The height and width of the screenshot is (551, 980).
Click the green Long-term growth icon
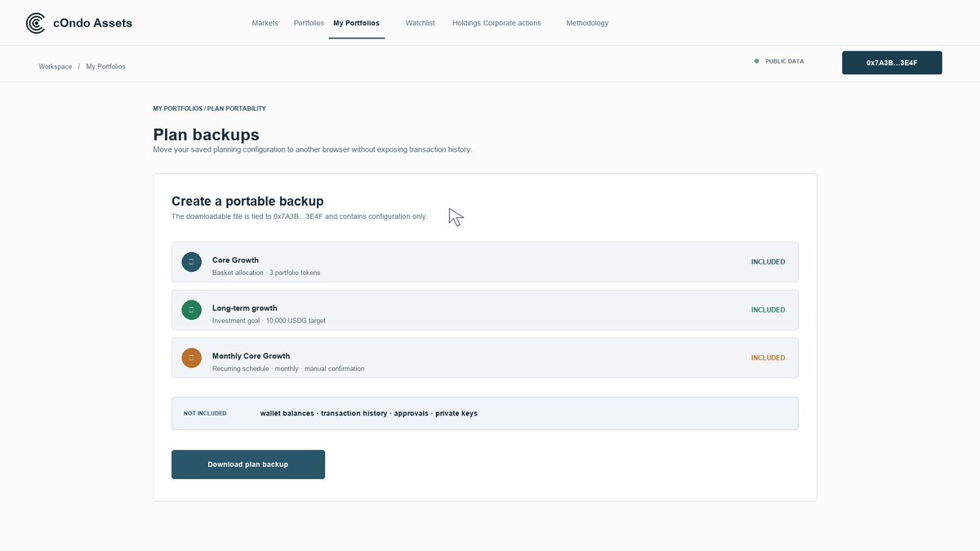(x=191, y=310)
